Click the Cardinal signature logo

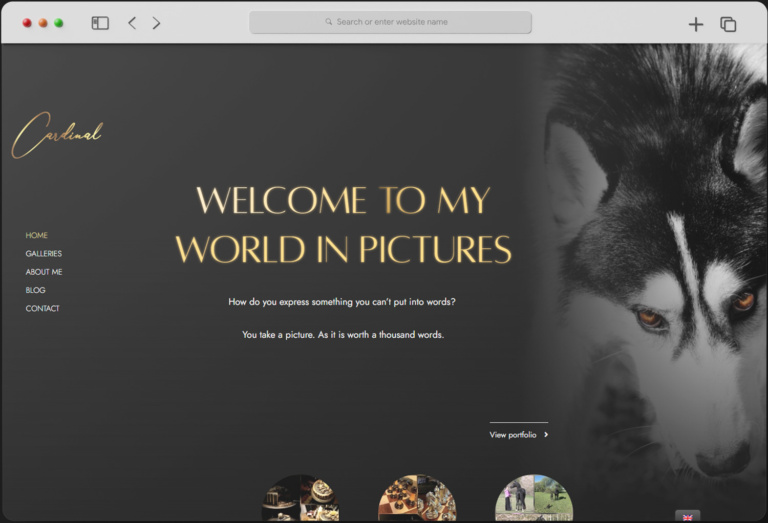[x=57, y=135]
